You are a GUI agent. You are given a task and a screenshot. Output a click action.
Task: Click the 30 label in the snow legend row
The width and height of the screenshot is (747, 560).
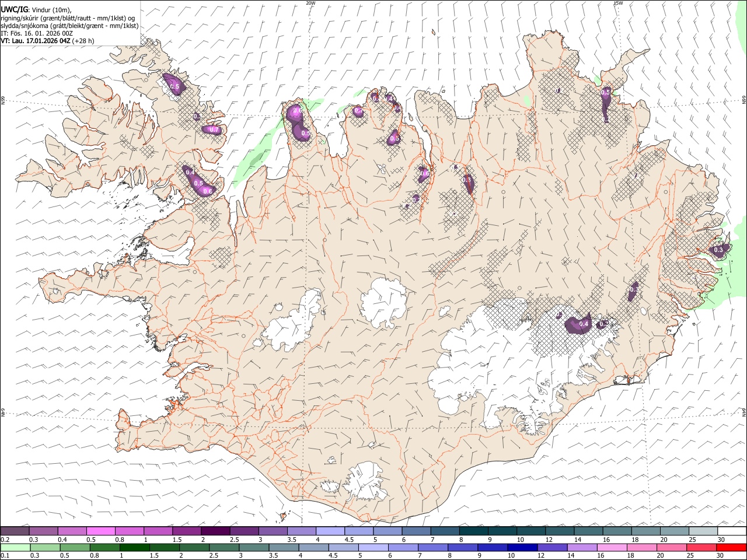[721, 540]
